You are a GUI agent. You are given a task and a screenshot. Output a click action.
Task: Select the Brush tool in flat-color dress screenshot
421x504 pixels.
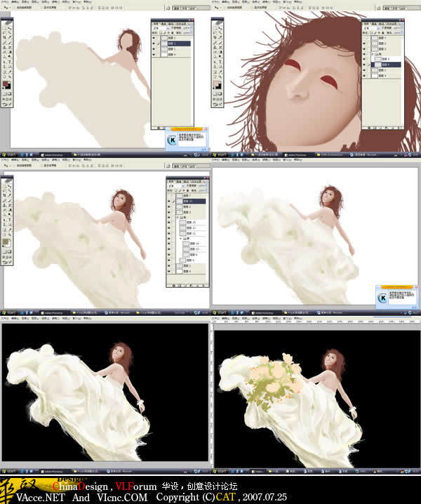[x=9, y=42]
